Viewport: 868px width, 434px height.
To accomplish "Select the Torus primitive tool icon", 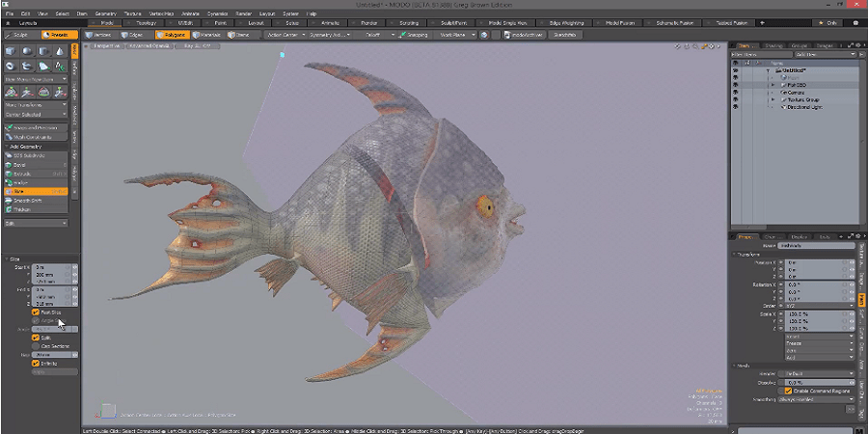I will click(11, 67).
